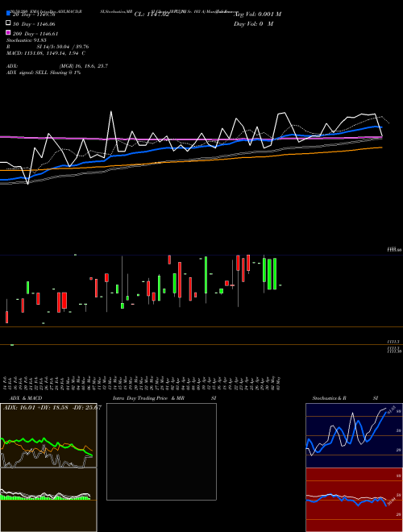The image size is (403, 532).
Task: Click the ADX (MGR) values line
Action: 57,66
